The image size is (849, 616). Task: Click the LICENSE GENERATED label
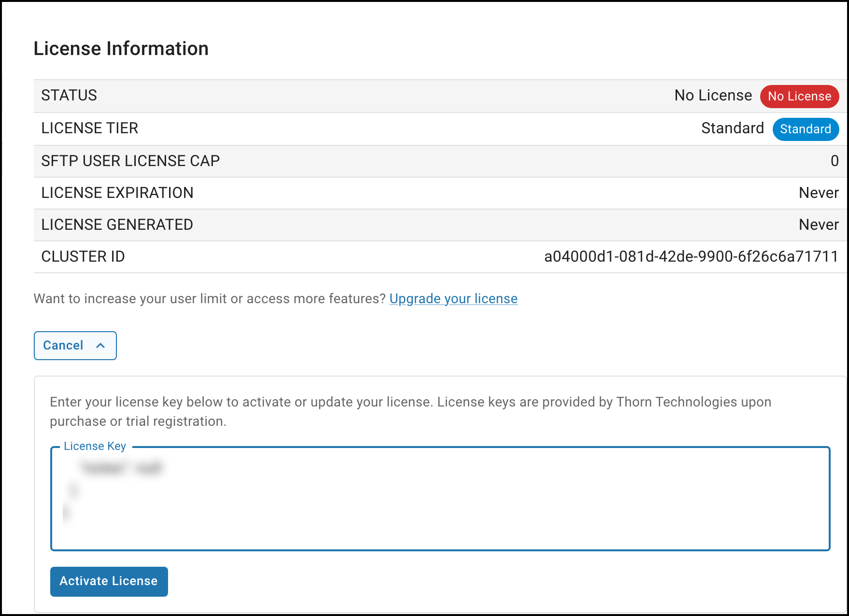point(117,224)
